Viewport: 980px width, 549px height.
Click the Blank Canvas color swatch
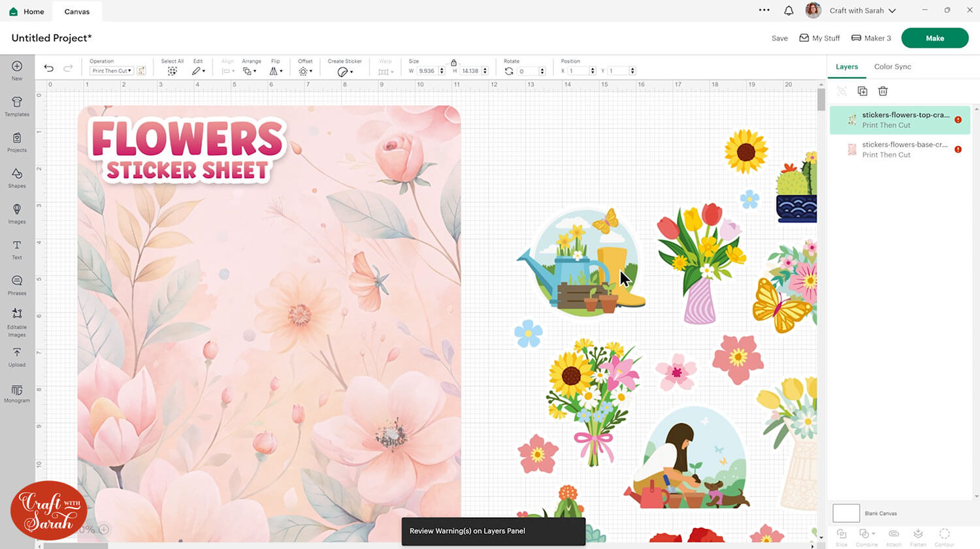point(846,513)
